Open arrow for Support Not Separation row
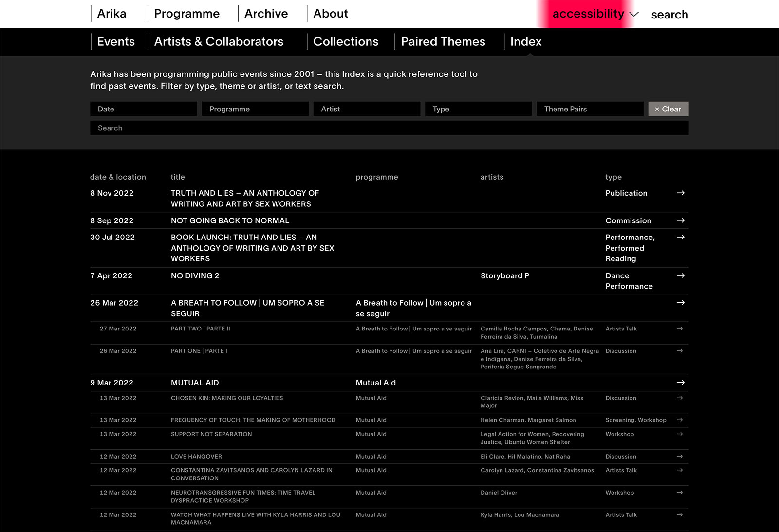 pos(680,434)
